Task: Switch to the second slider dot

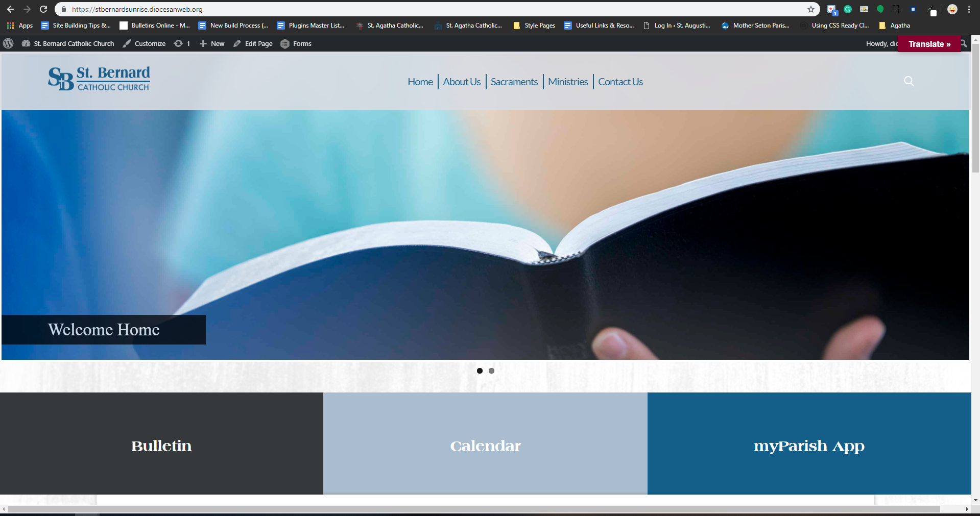Action: 491,371
